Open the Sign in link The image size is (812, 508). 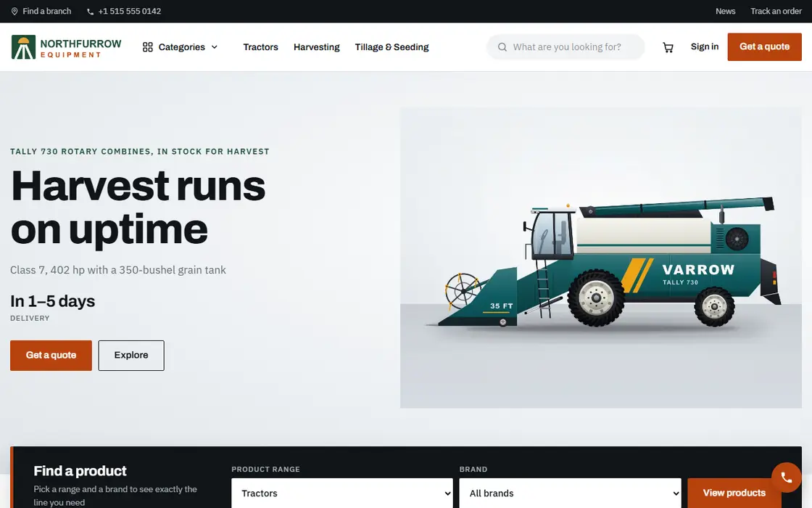(704, 46)
